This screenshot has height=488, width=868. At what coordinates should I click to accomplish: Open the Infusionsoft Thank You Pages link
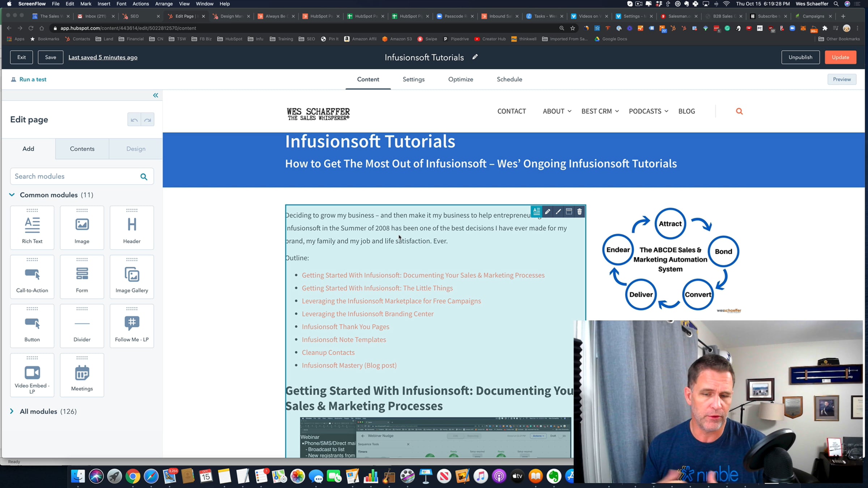click(345, 326)
